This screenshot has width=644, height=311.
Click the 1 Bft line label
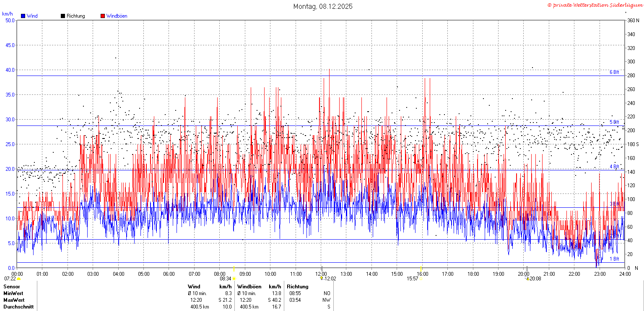coord(614,259)
